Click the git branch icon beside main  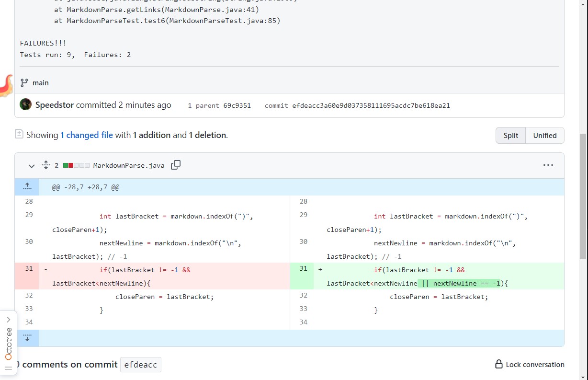24,83
